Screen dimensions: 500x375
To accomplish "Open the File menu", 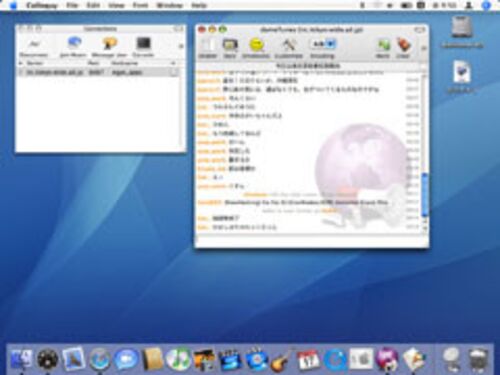I will 72,5.
